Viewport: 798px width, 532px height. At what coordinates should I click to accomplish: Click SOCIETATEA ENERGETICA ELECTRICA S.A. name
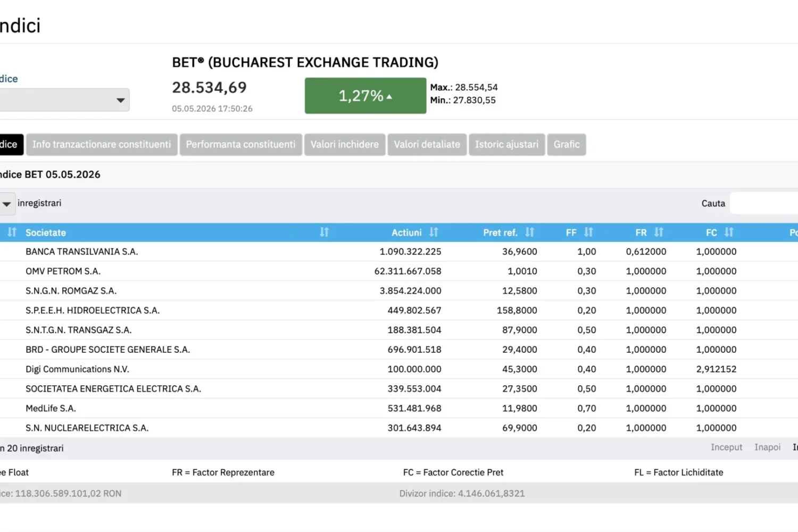[x=113, y=389]
